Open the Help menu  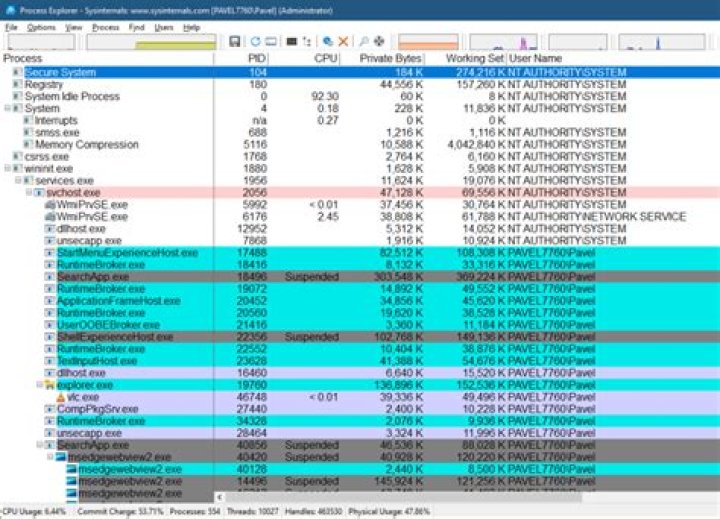coord(191,28)
